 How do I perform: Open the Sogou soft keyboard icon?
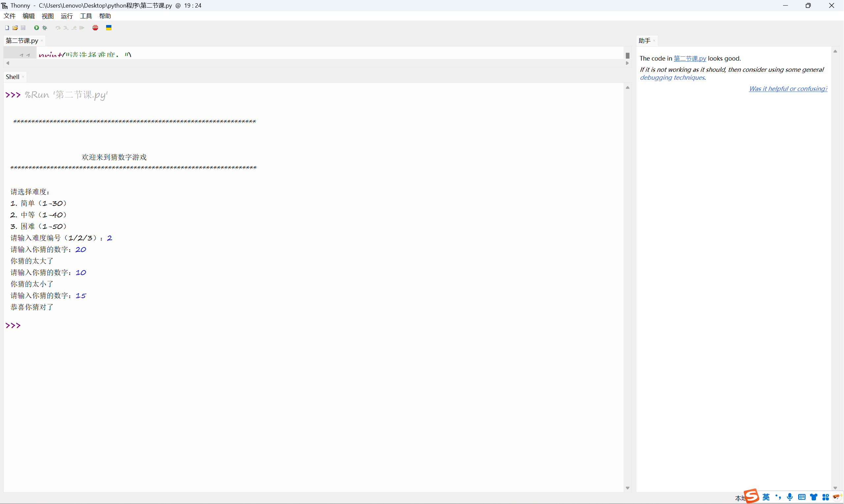802,497
